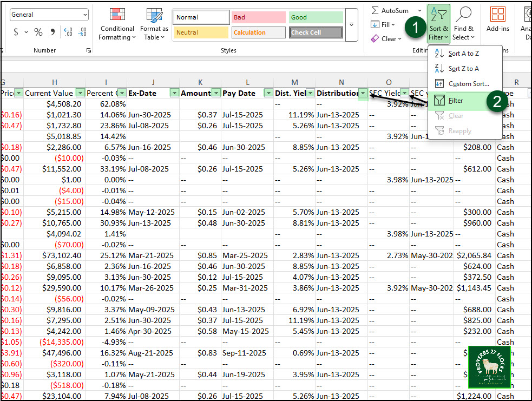Click the Format as Table icon
Viewport: 532px width, 401px height.
[x=154, y=24]
